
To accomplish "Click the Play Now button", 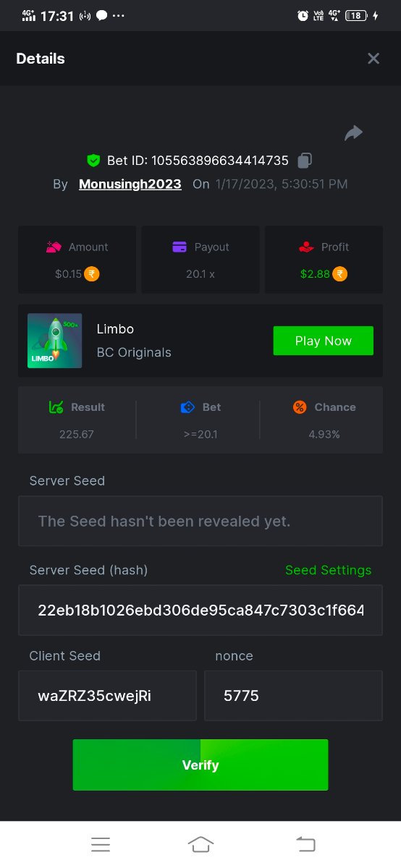I will coord(324,341).
